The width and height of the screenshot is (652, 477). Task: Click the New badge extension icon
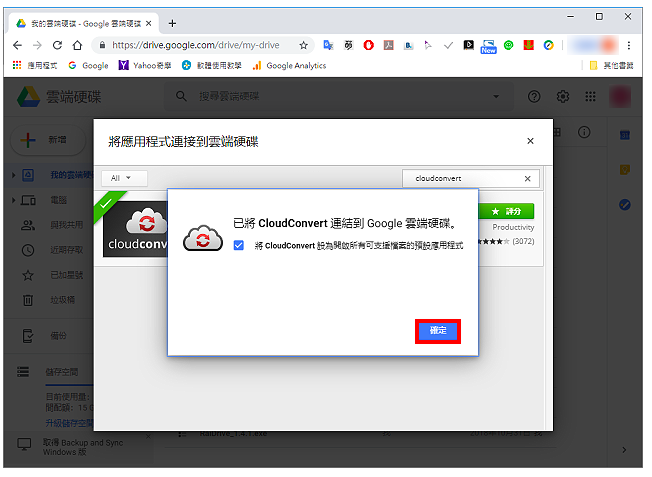coord(488,47)
